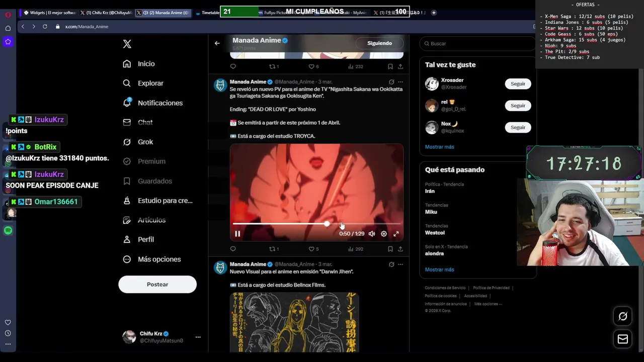This screenshot has height=362, width=644.
Task: Open Condiciones de Servicio link
Action: click(445, 288)
